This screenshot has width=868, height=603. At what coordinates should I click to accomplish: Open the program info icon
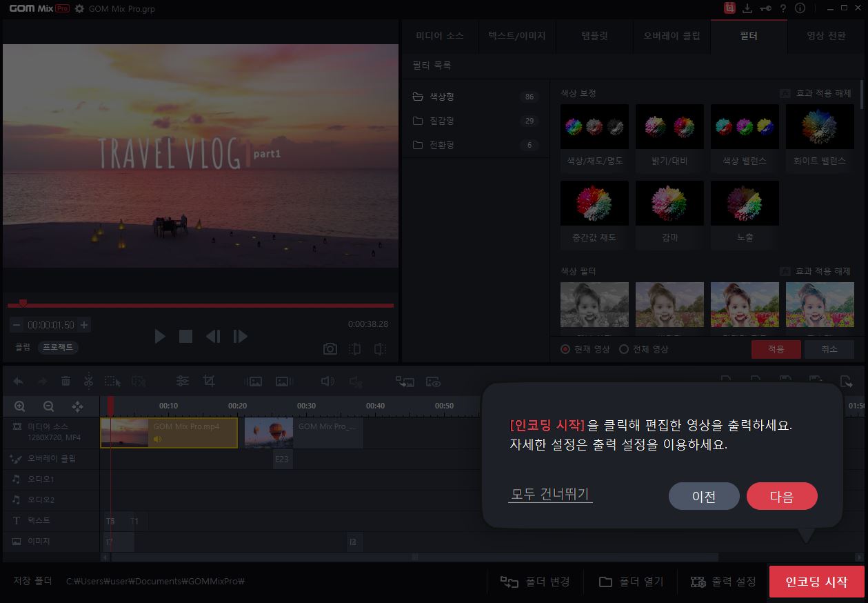tap(800, 8)
